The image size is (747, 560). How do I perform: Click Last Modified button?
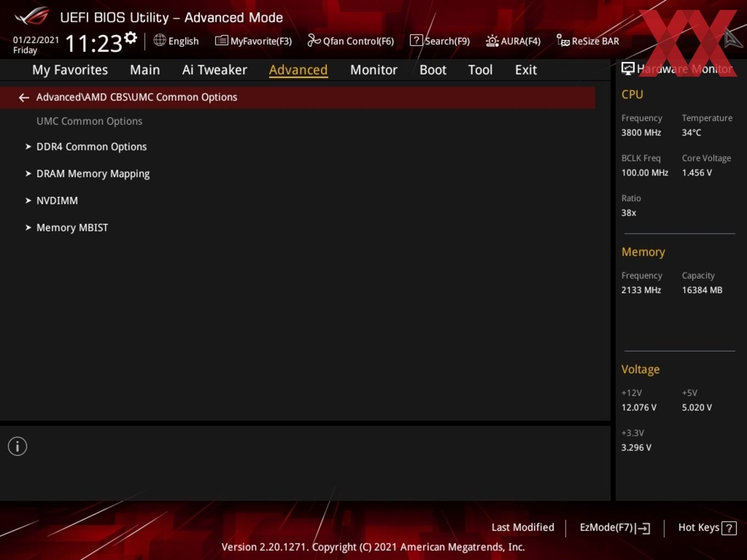point(523,528)
